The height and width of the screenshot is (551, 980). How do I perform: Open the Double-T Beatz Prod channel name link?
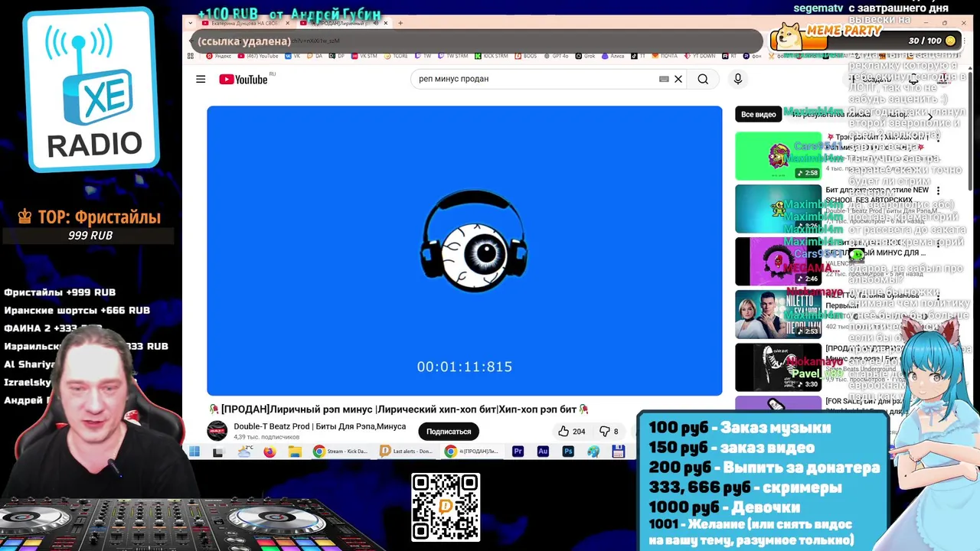click(320, 426)
